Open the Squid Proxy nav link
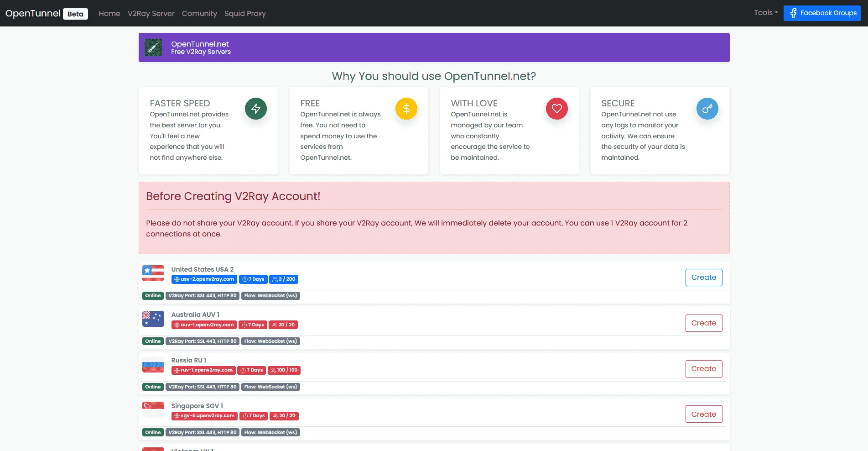 245,14
